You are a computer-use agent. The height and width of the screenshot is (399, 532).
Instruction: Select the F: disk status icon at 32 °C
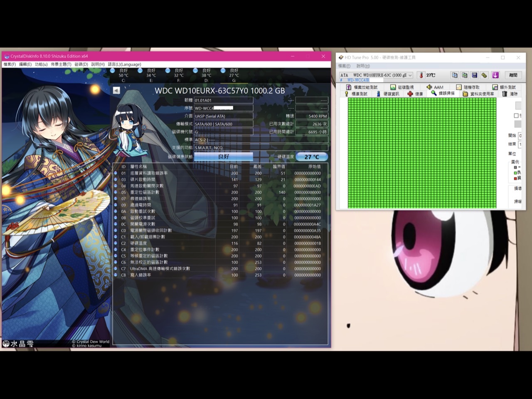click(x=167, y=71)
